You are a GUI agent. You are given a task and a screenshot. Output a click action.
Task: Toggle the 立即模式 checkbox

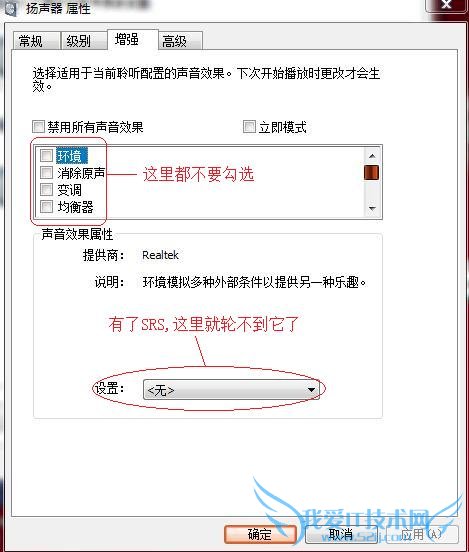249,126
